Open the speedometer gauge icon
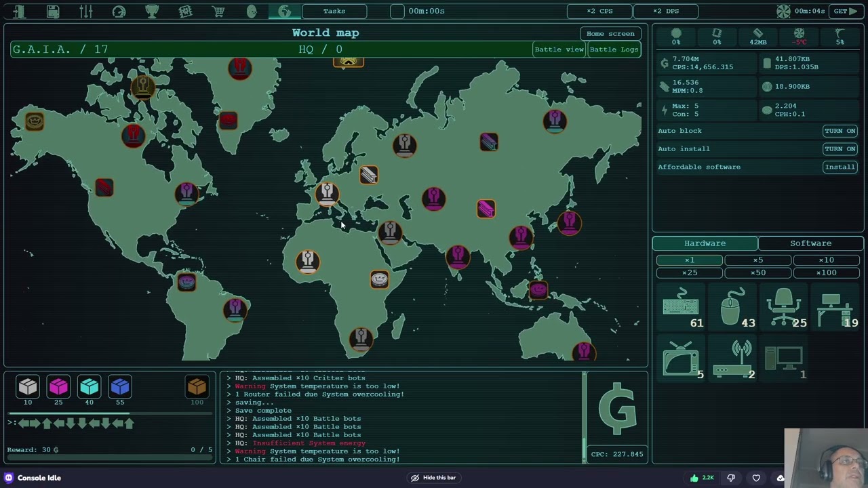 tap(119, 12)
